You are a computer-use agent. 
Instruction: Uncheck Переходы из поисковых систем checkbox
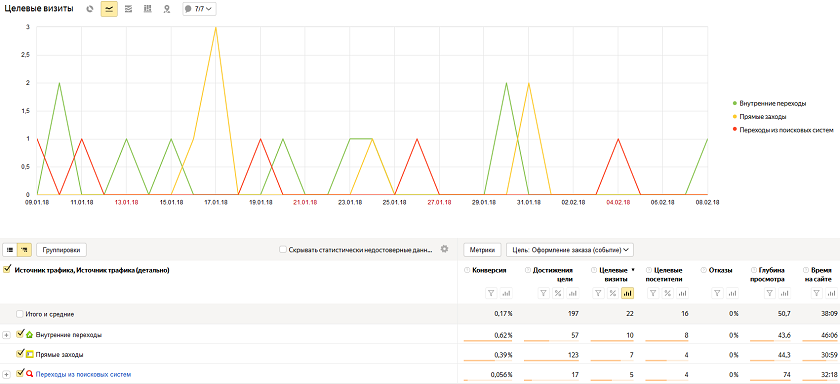coord(20,374)
